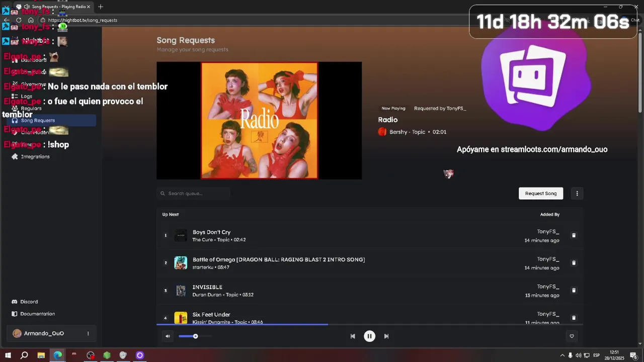Click the Armando_OuO account name
644x362 pixels.
[44, 333]
